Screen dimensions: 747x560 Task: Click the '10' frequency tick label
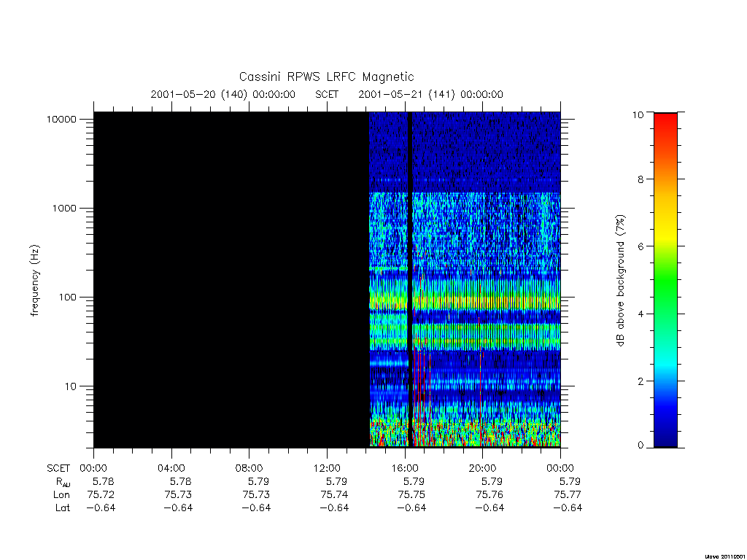tap(71, 386)
